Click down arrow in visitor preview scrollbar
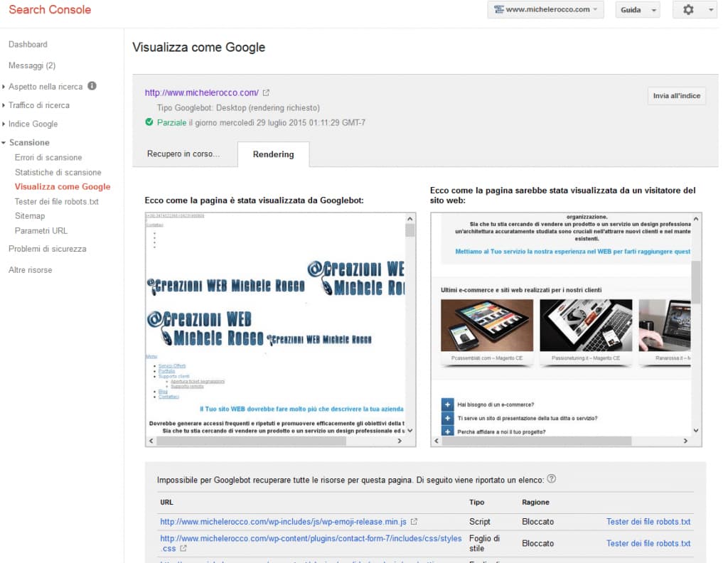 [696, 430]
